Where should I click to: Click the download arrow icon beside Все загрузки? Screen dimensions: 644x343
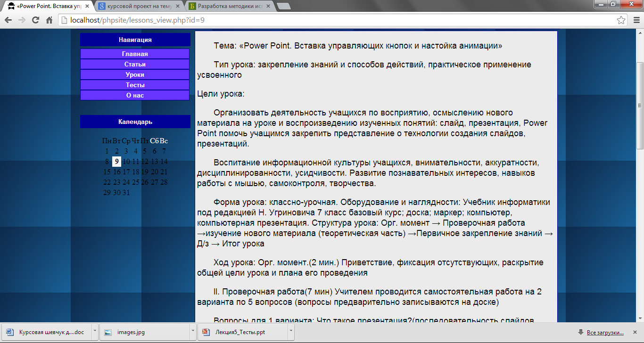(581, 333)
